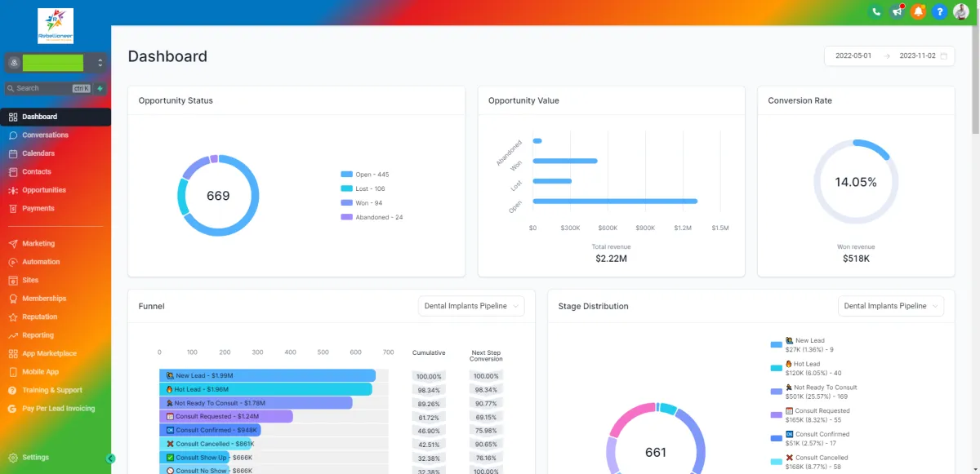Viewport: 980px width, 474px height.
Task: Collapse the sidebar with the arrow icon
Action: tap(110, 458)
